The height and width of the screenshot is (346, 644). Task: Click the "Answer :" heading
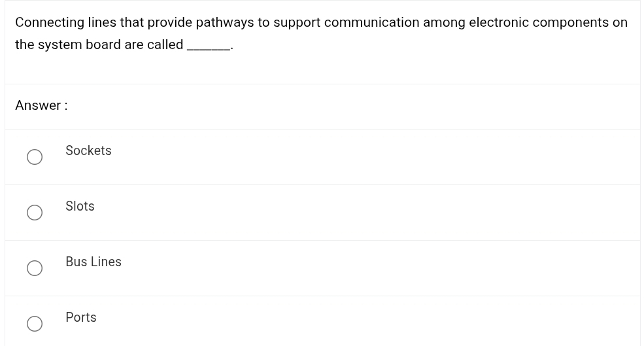coord(41,105)
